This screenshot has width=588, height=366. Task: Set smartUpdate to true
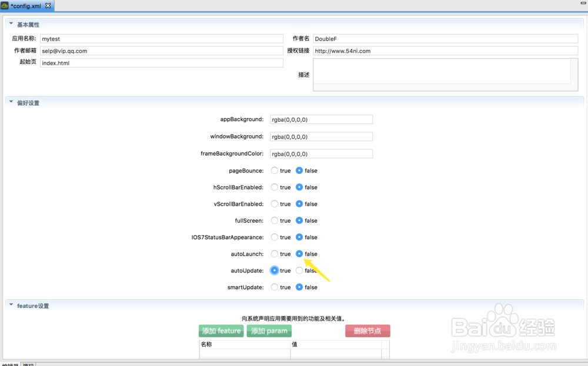pos(275,287)
